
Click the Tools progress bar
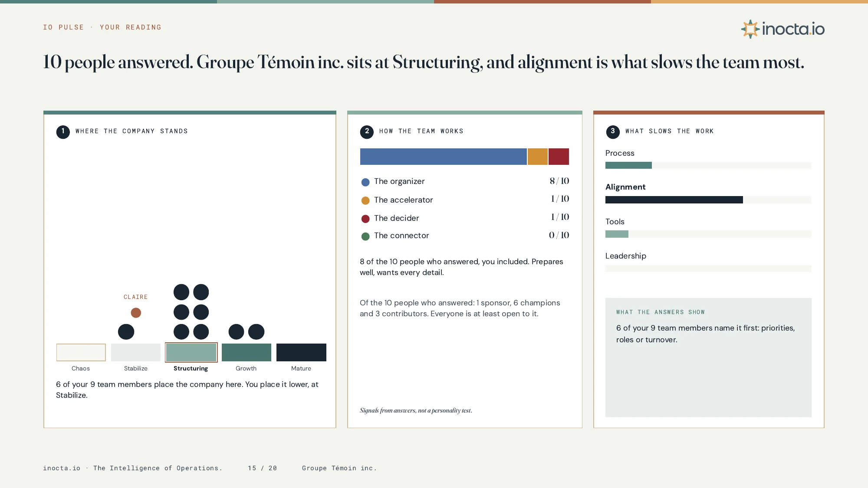point(708,234)
